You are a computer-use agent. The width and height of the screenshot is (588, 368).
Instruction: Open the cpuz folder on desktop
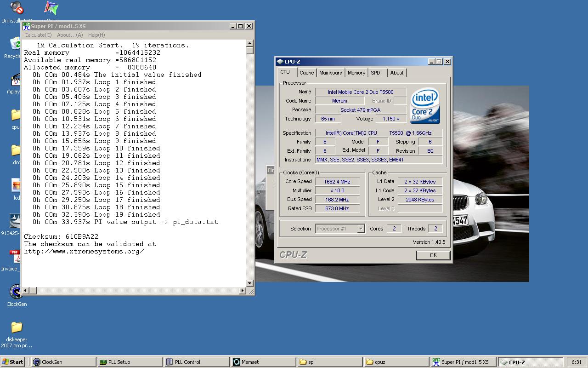coord(17,115)
